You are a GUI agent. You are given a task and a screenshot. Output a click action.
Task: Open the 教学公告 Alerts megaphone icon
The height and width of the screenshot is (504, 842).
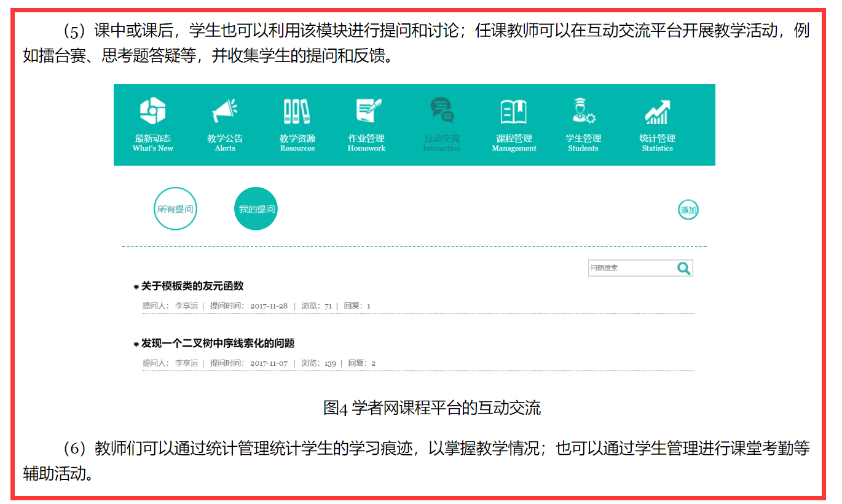pos(224,111)
